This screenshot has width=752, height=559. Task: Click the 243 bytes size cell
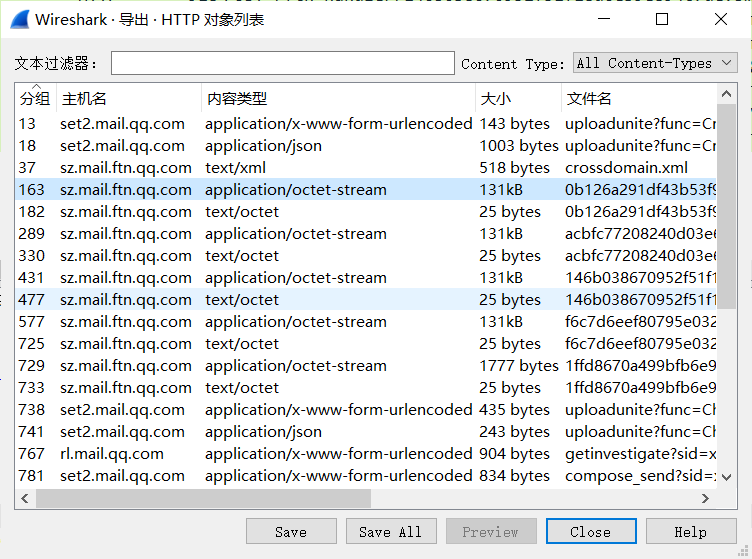pos(514,432)
